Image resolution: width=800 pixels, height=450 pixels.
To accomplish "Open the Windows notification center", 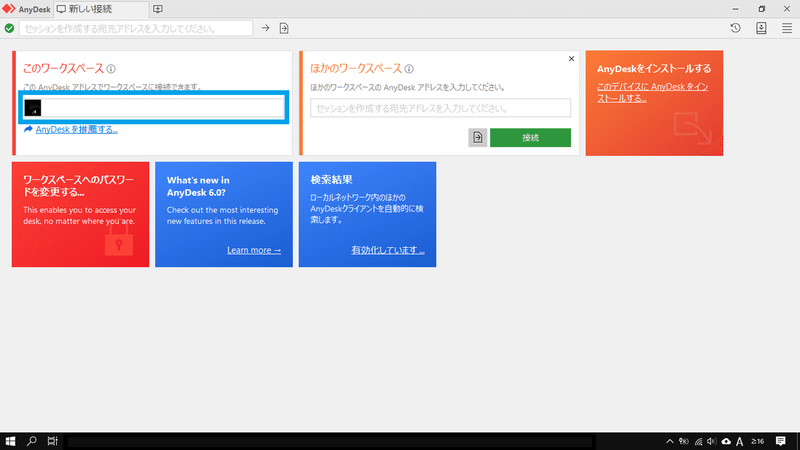I will click(x=781, y=441).
